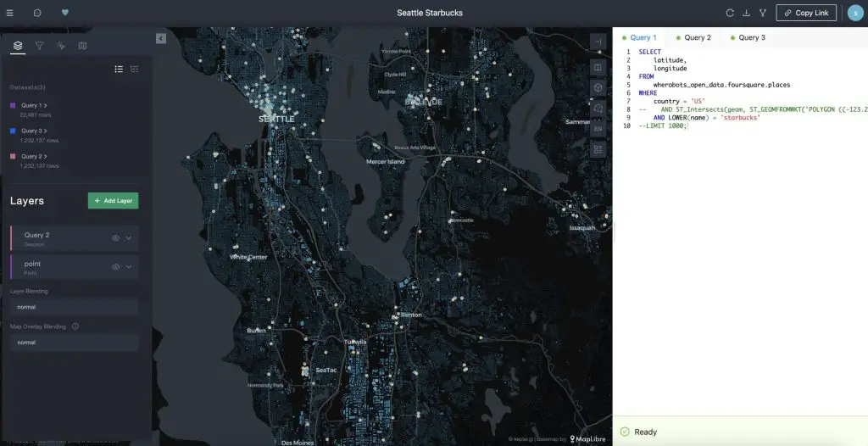
Task: Open the Interactions cursor panel tab
Action: 61,46
